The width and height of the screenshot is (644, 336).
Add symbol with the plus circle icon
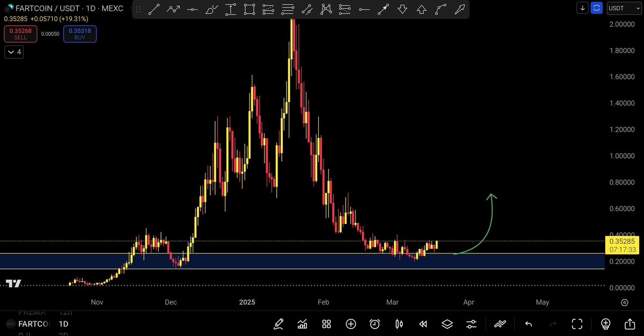[350, 323]
